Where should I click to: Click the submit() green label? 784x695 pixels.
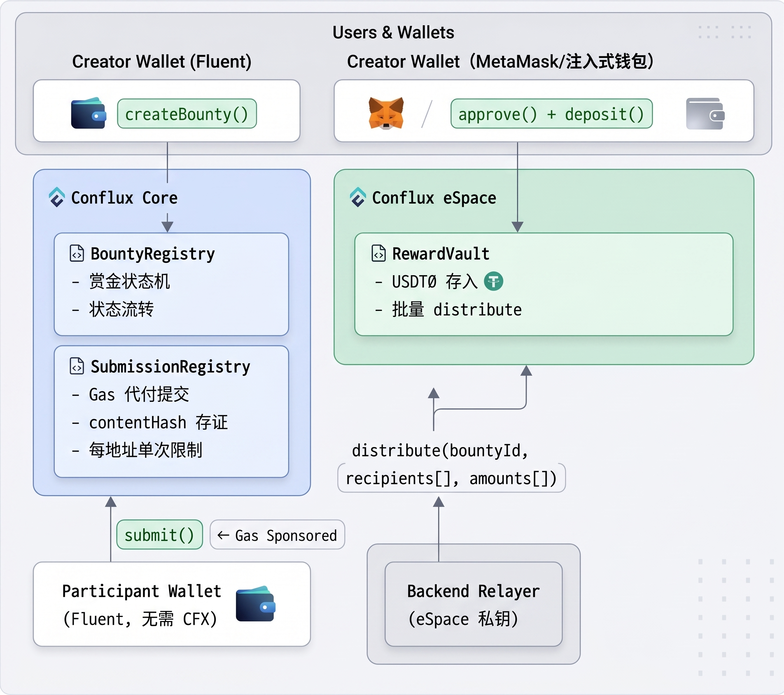(x=160, y=535)
